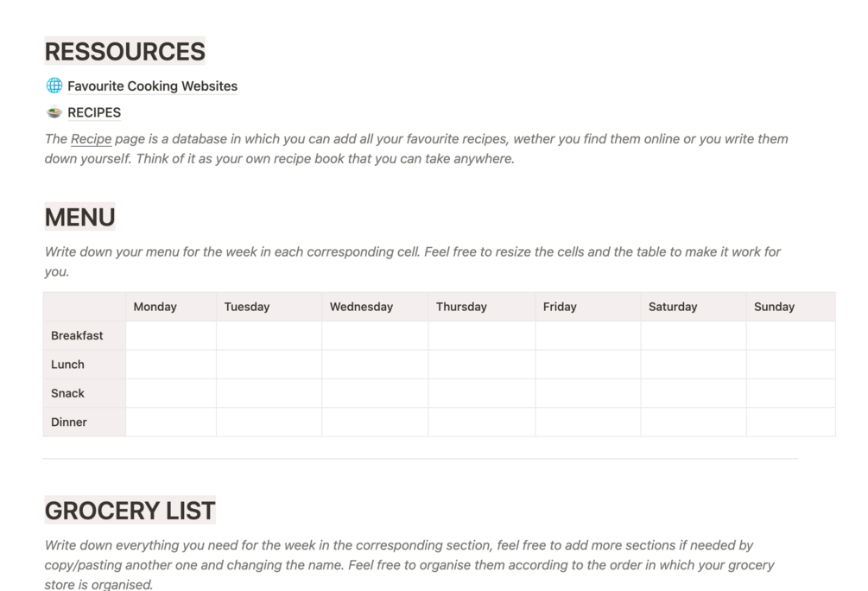The height and width of the screenshot is (591, 868).
Task: Open the Favourite Cooking Websites page
Action: point(152,86)
